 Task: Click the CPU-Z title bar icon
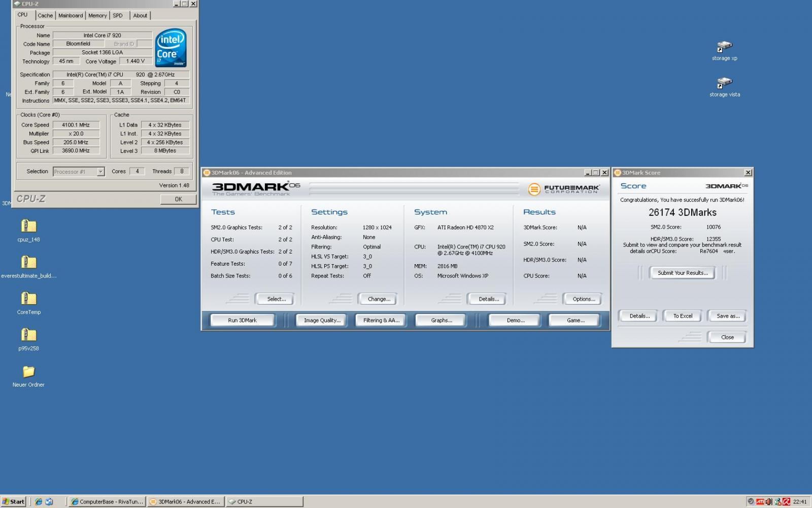pos(17,4)
